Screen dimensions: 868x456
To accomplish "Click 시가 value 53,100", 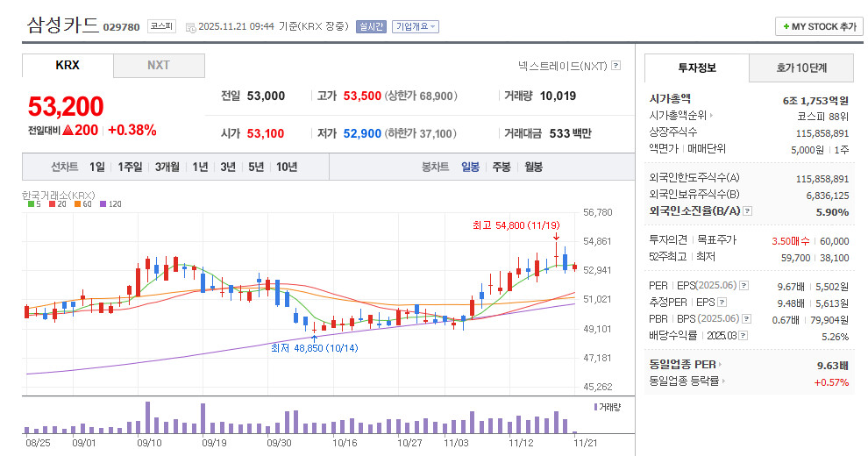I will [x=266, y=133].
